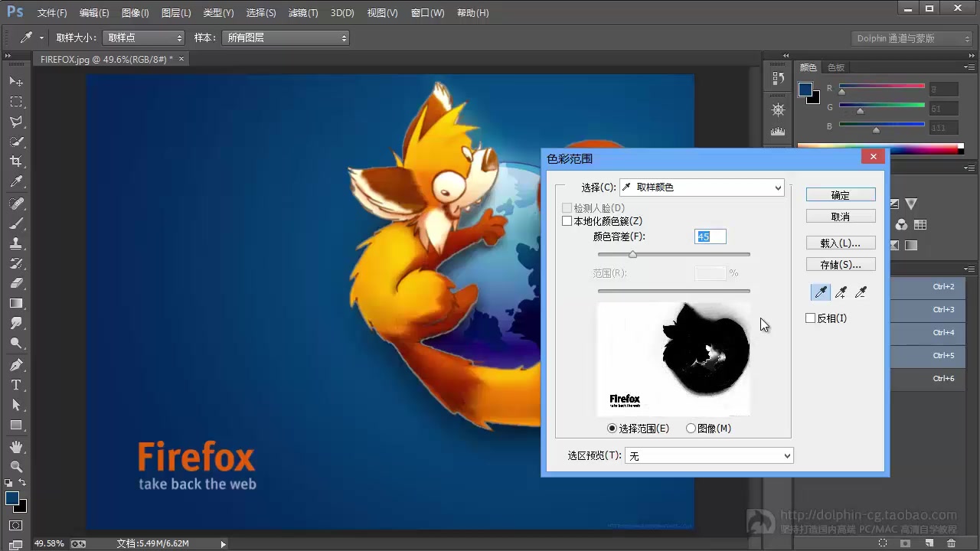This screenshot has width=980, height=551.
Task: Click the 颜色容差 fuzziness slider handle
Action: point(632,254)
